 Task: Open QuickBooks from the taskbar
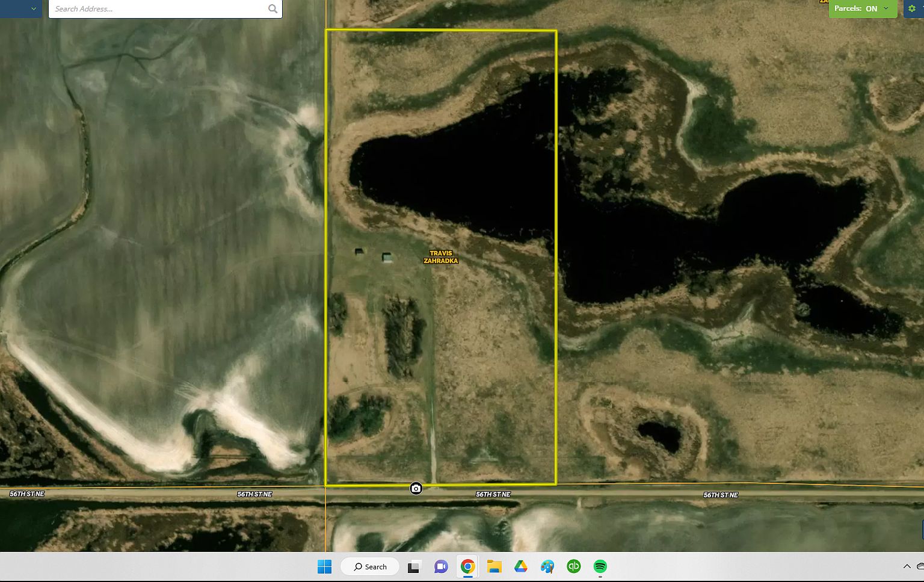574,566
